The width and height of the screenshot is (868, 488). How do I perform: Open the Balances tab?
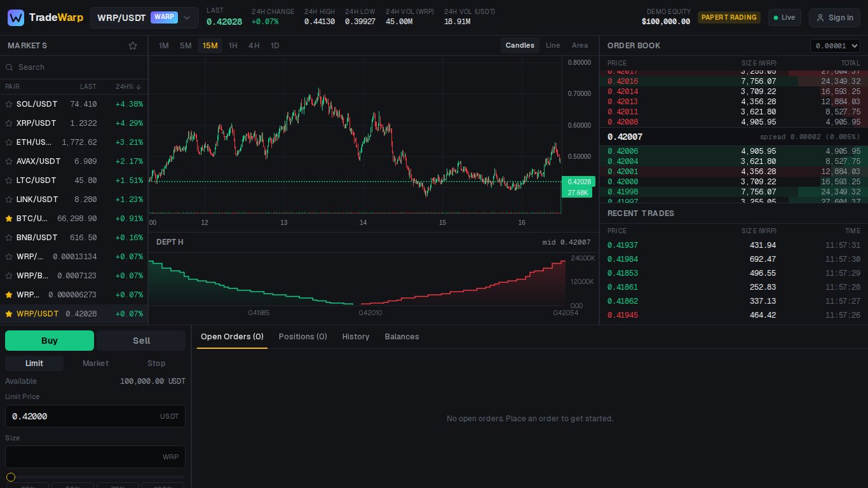[x=402, y=337]
